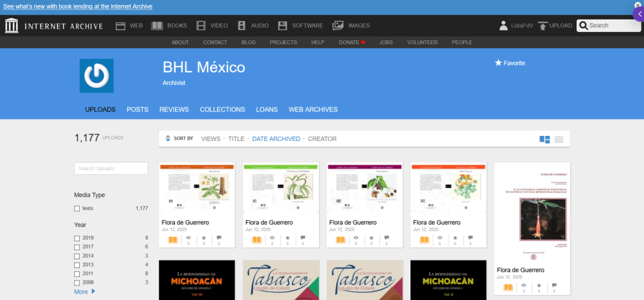Open the Volunteer link
The width and height of the screenshot is (644, 300).
422,42
